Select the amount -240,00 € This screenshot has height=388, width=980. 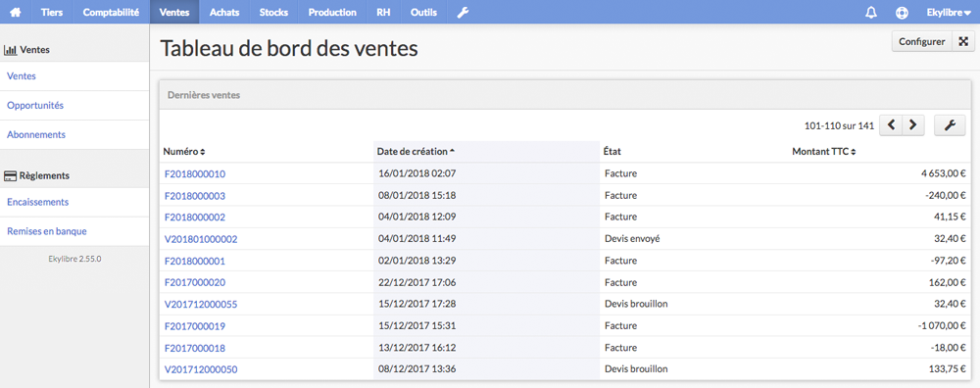[x=946, y=196]
